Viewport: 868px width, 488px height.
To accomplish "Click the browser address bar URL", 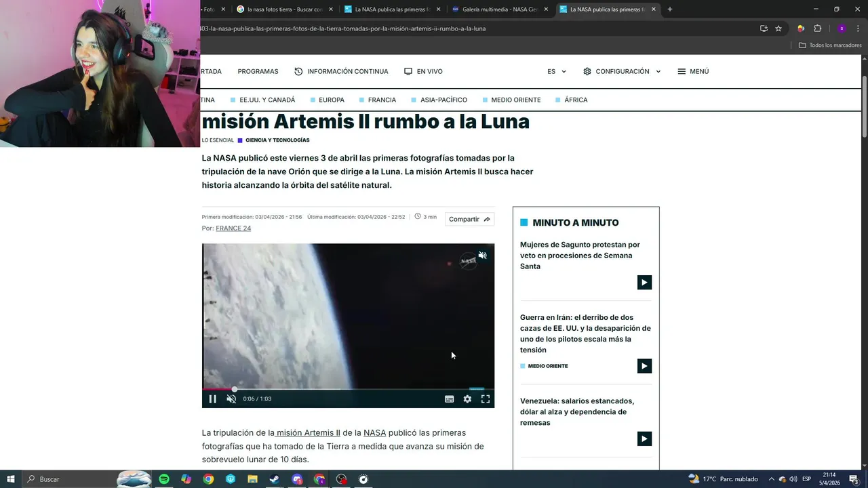I will tap(343, 28).
